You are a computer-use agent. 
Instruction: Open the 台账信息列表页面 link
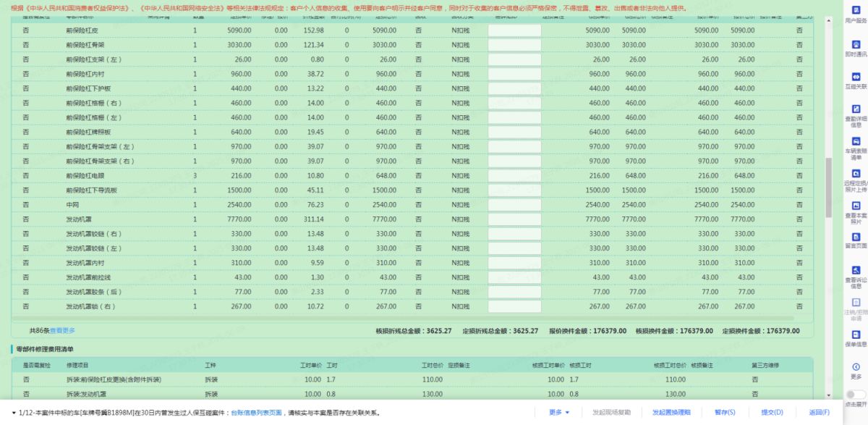coord(256,413)
